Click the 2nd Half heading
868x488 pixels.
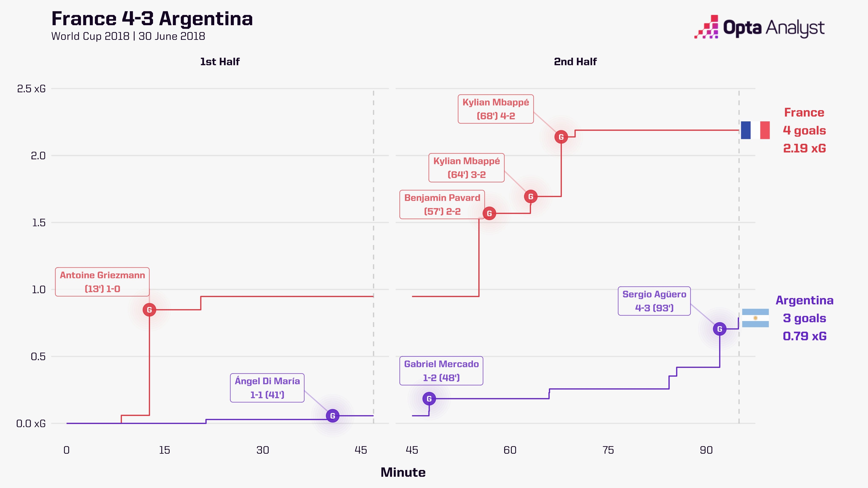pos(575,62)
